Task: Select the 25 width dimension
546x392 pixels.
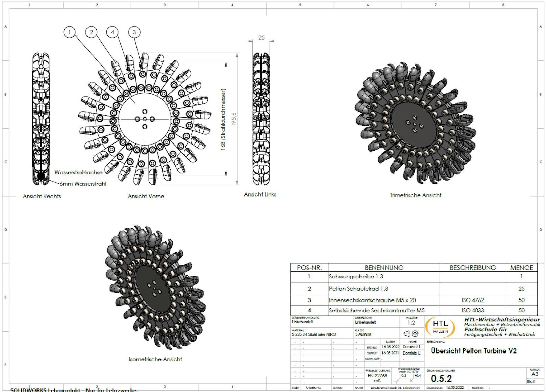Action: [x=262, y=38]
